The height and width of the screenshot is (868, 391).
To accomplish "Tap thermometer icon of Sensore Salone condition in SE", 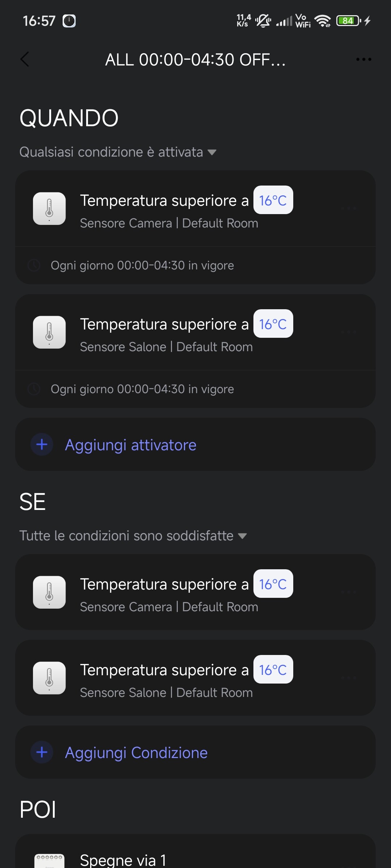I will [49, 678].
